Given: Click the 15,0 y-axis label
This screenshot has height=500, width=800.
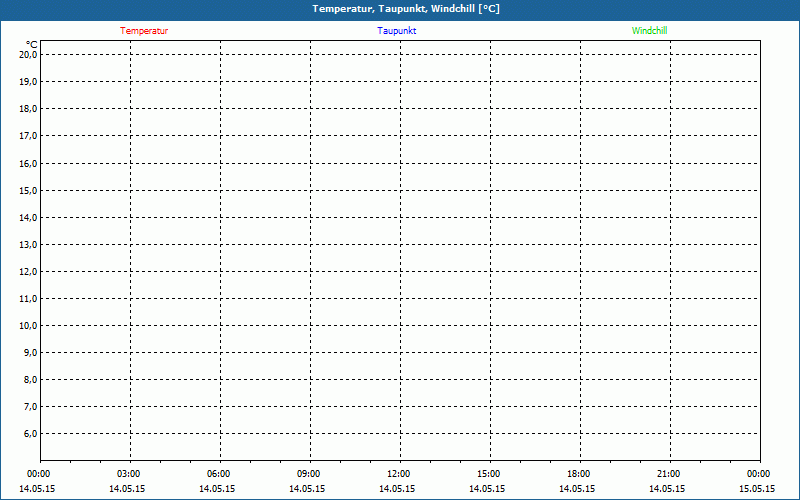Looking at the screenshot, I should click(x=28, y=191).
